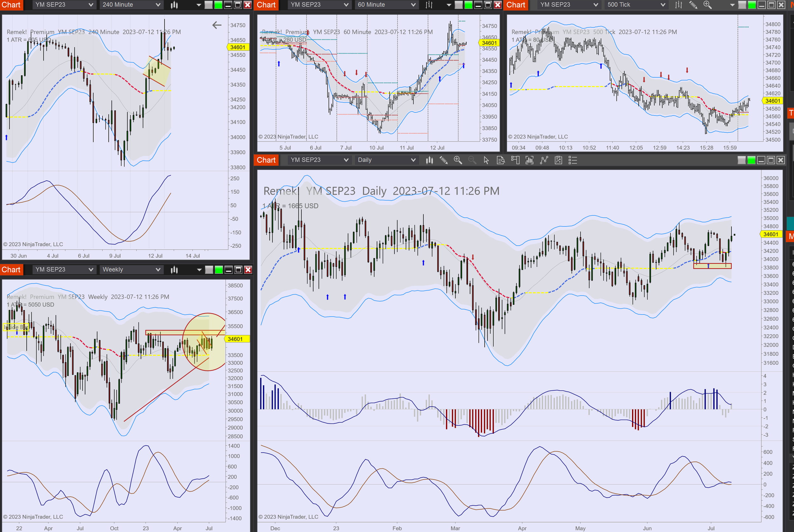Toggle gray link button on 240 Minute chart
This screenshot has height=532, width=794.
208,5
